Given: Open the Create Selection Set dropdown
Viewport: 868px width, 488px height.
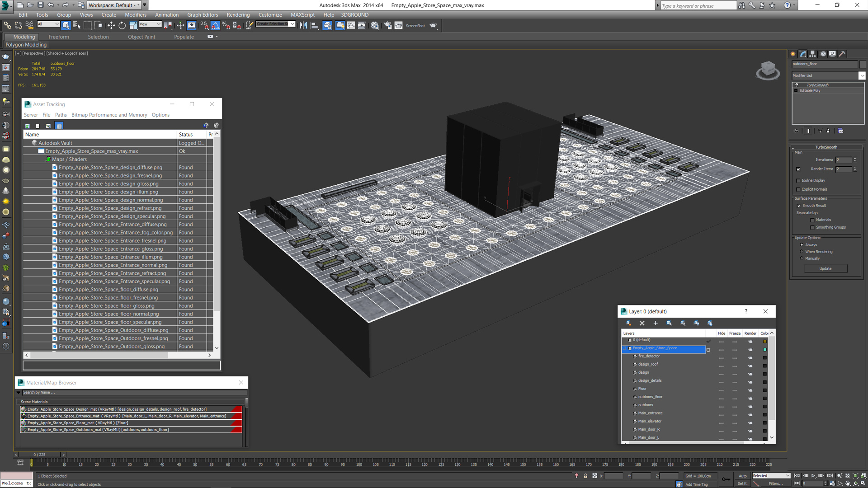Looking at the screenshot, I should (x=292, y=24).
